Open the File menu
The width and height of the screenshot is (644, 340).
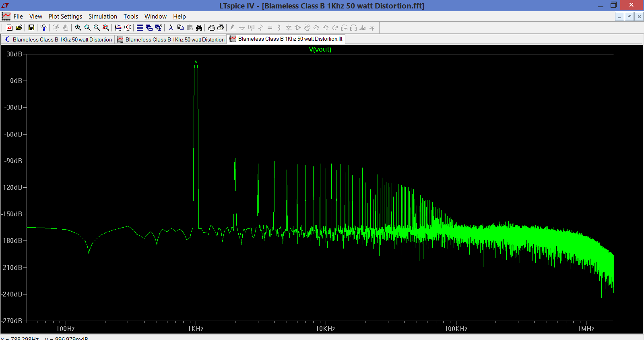pyautogui.click(x=18, y=17)
